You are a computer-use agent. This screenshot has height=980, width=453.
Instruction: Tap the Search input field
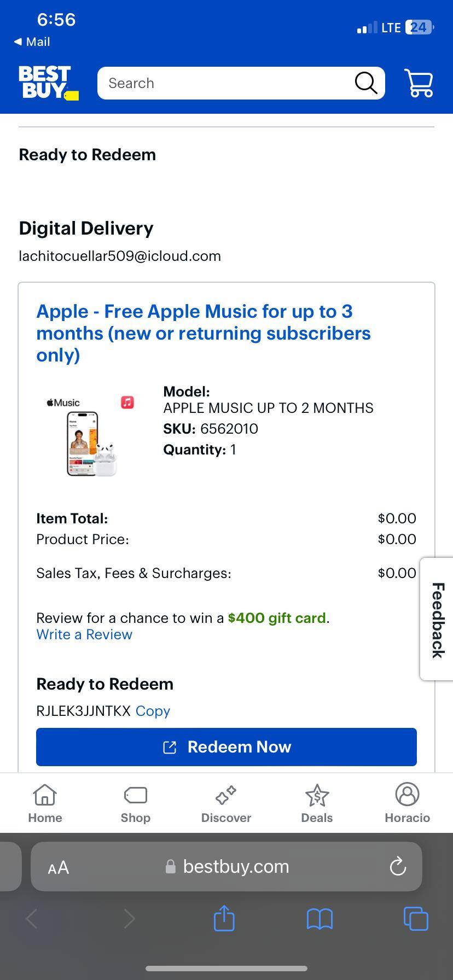click(x=219, y=83)
